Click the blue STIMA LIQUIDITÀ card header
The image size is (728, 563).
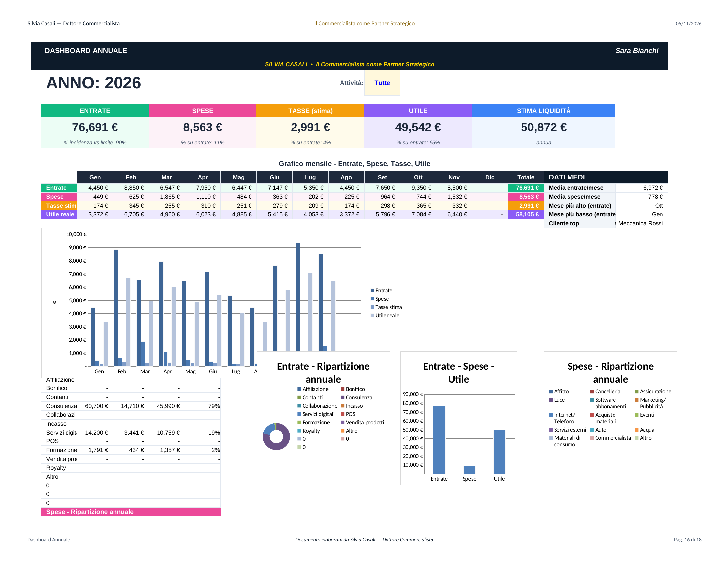(544, 111)
